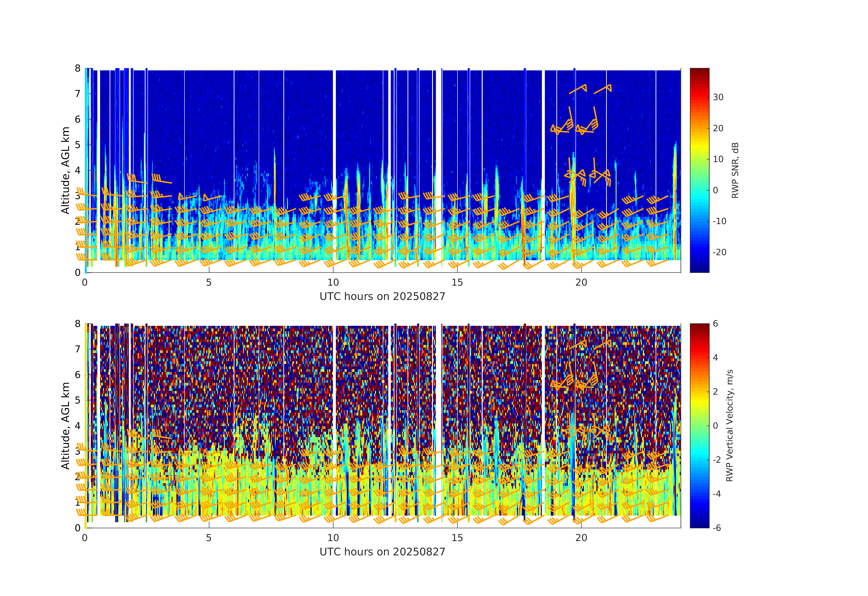The width and height of the screenshot is (868, 596).
Task: Click the -20 tick on the SNR colorbar
Action: click(x=719, y=253)
